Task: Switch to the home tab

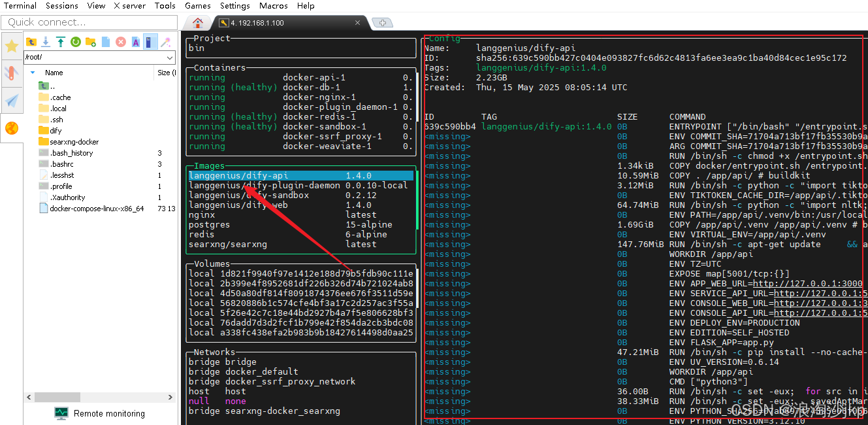Action: click(x=198, y=22)
